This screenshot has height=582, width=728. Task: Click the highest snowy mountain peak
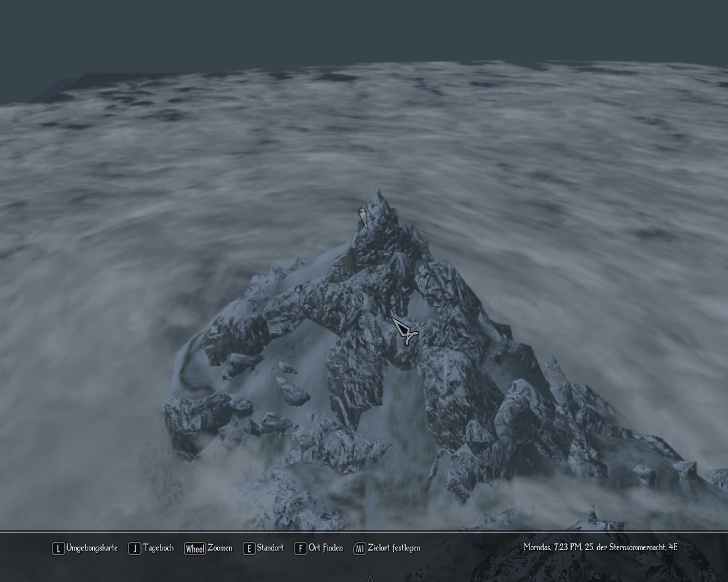click(x=379, y=199)
